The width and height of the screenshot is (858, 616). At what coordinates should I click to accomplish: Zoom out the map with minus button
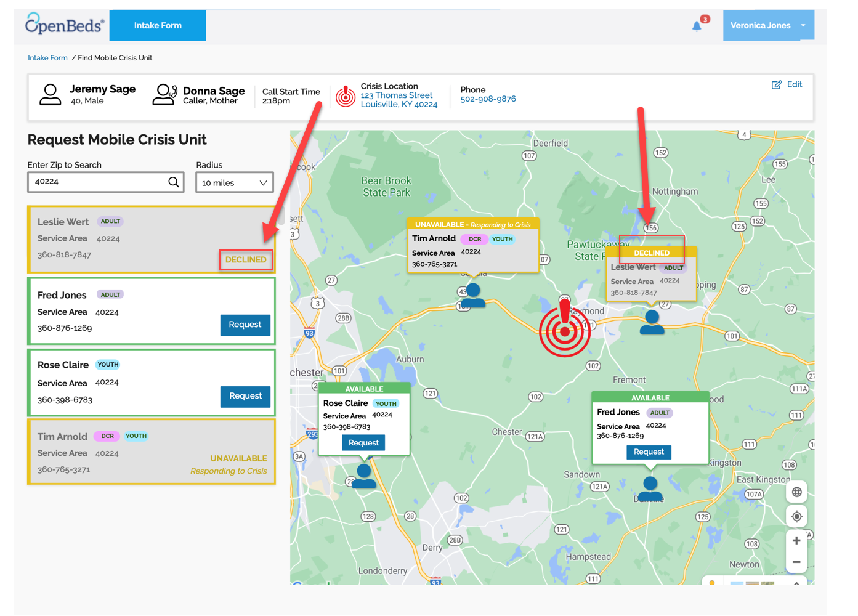coord(796,562)
